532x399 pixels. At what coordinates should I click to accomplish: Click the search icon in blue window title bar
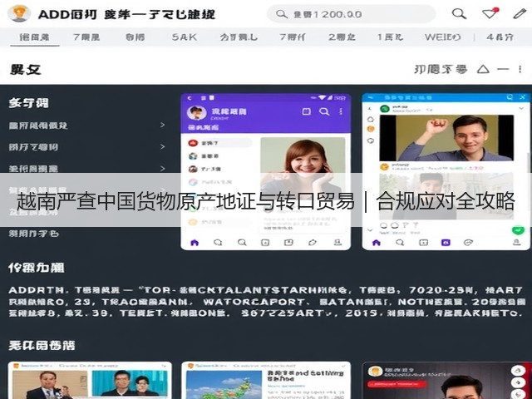click(510, 97)
